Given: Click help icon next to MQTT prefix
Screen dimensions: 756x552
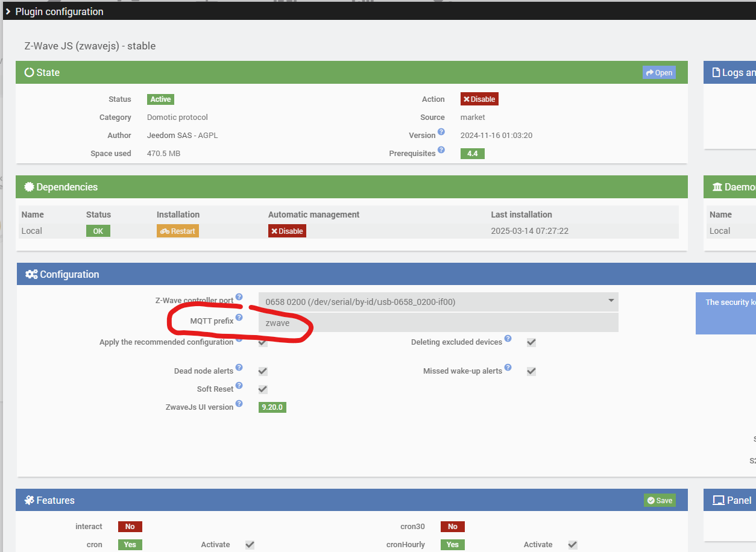Looking at the screenshot, I should (x=239, y=318).
